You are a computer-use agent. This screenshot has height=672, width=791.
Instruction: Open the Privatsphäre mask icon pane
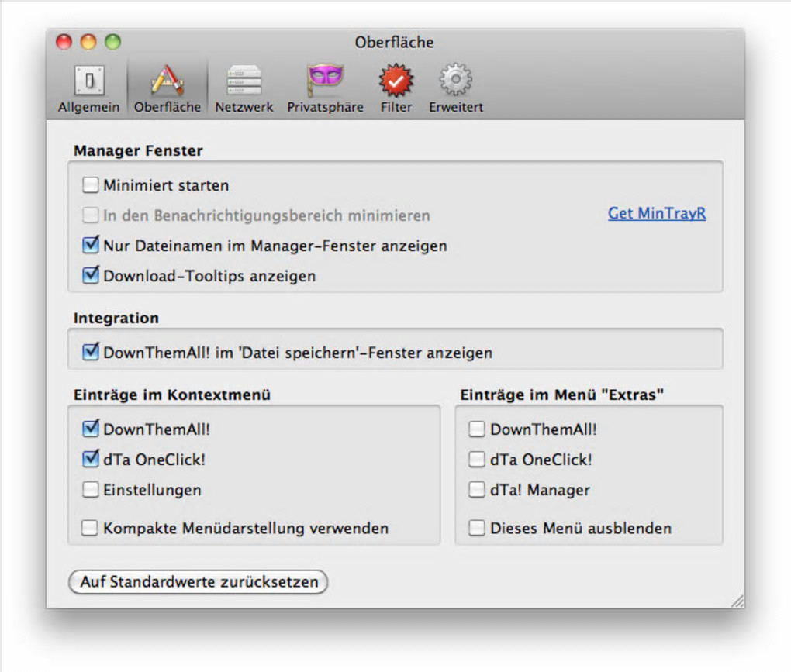pos(325,81)
